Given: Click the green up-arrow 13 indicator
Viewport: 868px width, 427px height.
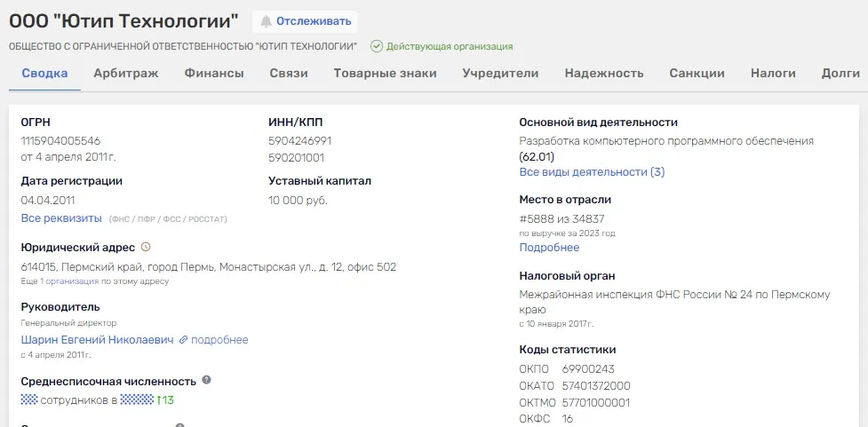Looking at the screenshot, I should 165,399.
